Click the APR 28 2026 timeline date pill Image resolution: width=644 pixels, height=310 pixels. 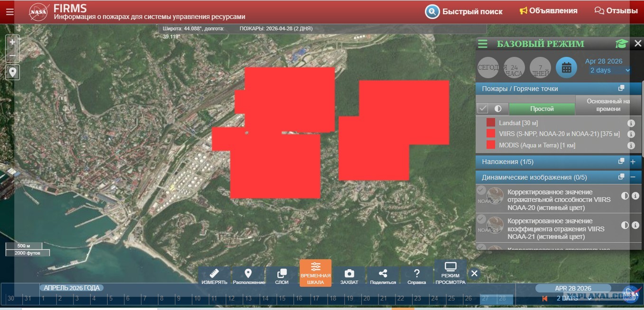click(573, 288)
